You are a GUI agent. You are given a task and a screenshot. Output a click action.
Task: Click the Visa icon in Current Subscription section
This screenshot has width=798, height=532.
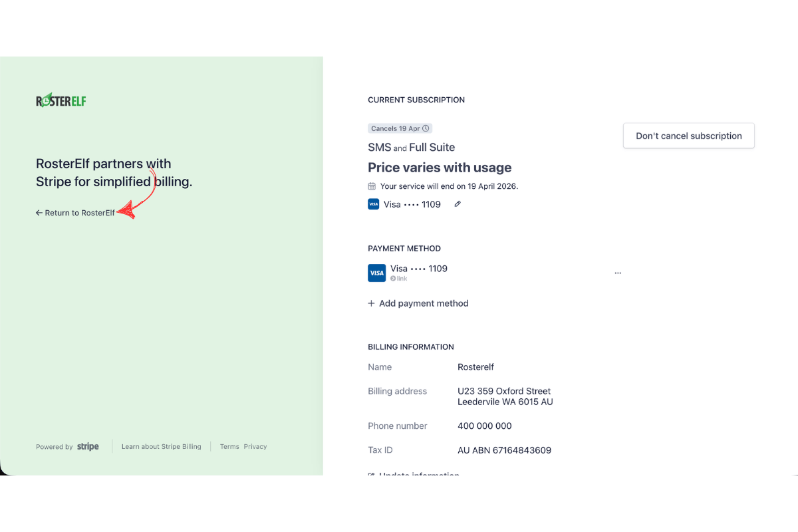pos(373,204)
